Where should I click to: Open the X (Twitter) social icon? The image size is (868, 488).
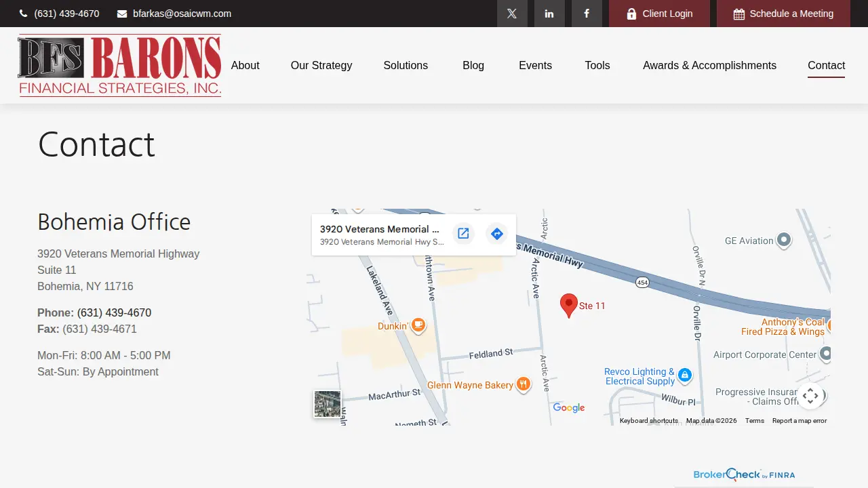click(x=512, y=14)
